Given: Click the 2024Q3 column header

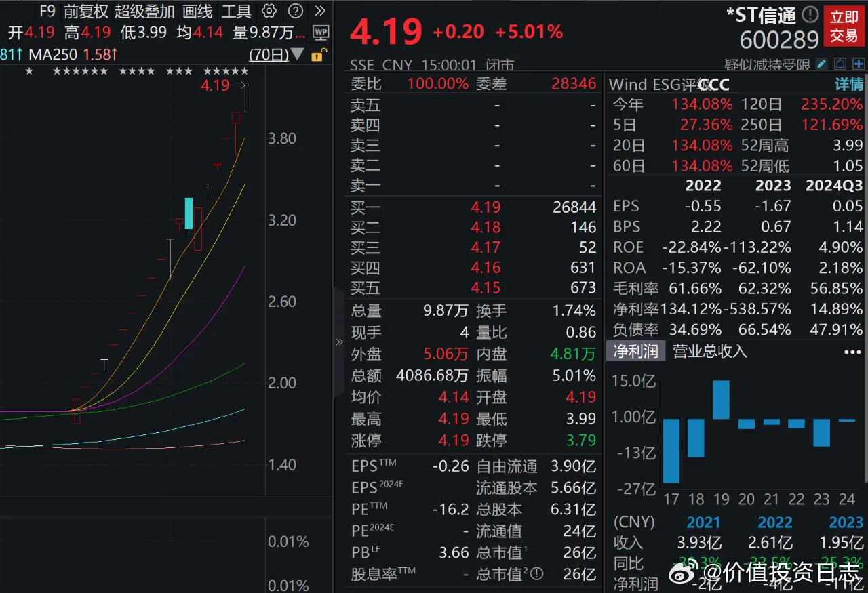Looking at the screenshot, I should click(x=834, y=186).
